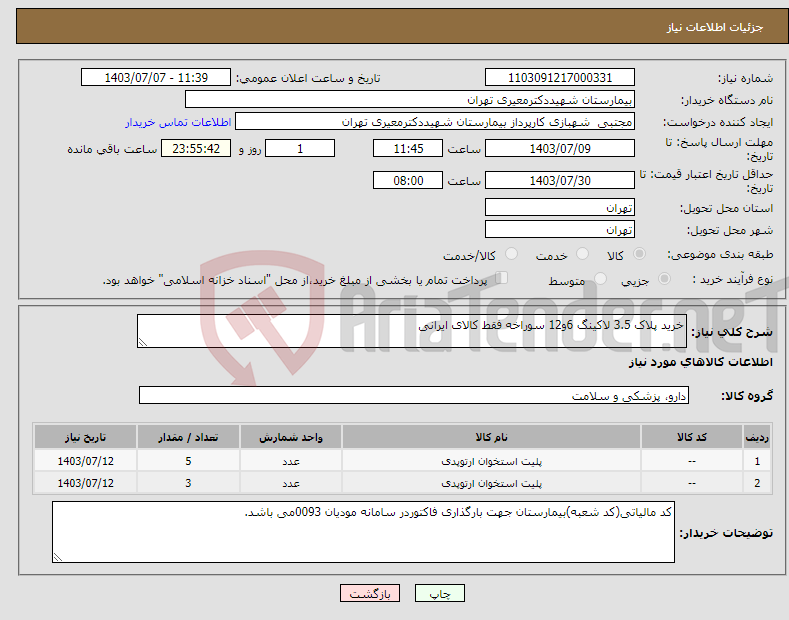This screenshot has width=789, height=620.
Task: Click the بازگشت (Back) button
Action: (370, 593)
